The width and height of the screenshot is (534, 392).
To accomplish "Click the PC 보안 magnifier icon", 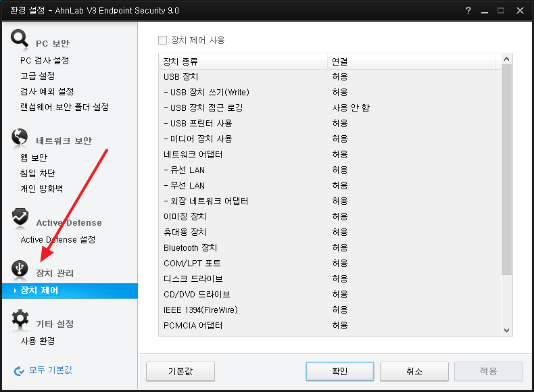I will (19, 38).
